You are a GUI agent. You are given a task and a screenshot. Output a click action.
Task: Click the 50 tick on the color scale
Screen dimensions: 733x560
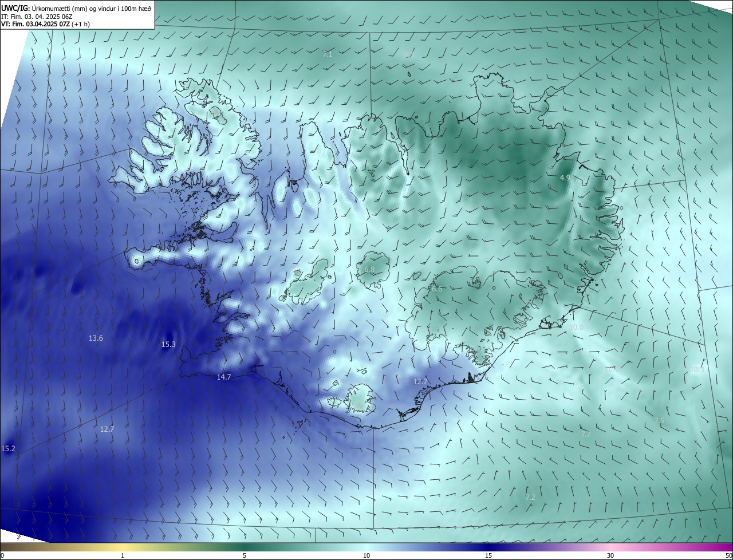pos(728,555)
